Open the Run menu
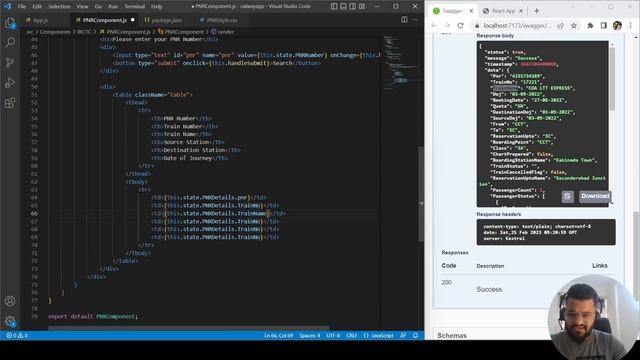 113,7
